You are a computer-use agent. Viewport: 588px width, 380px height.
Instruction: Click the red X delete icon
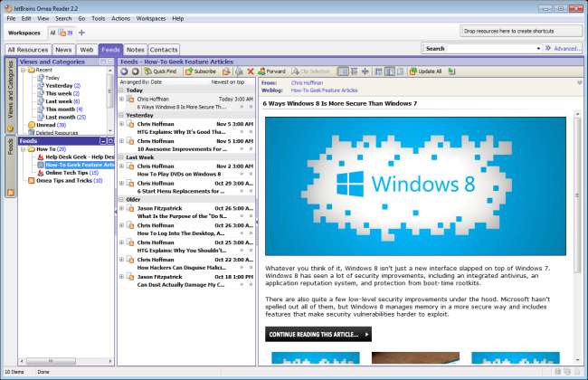(x=251, y=71)
